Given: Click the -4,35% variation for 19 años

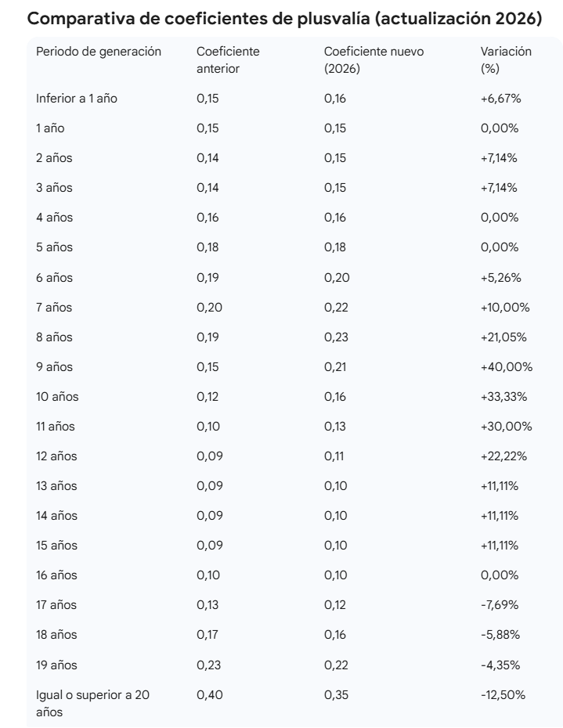Looking at the screenshot, I should coord(500,664).
